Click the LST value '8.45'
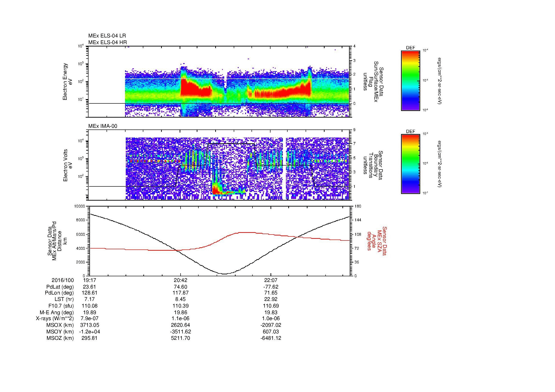 [180, 300]
